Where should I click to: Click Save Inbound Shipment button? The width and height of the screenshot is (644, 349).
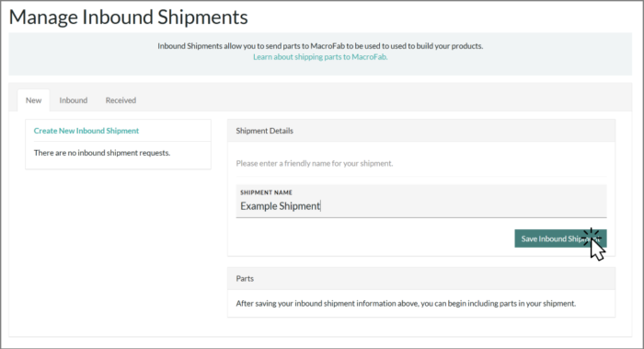click(x=560, y=238)
